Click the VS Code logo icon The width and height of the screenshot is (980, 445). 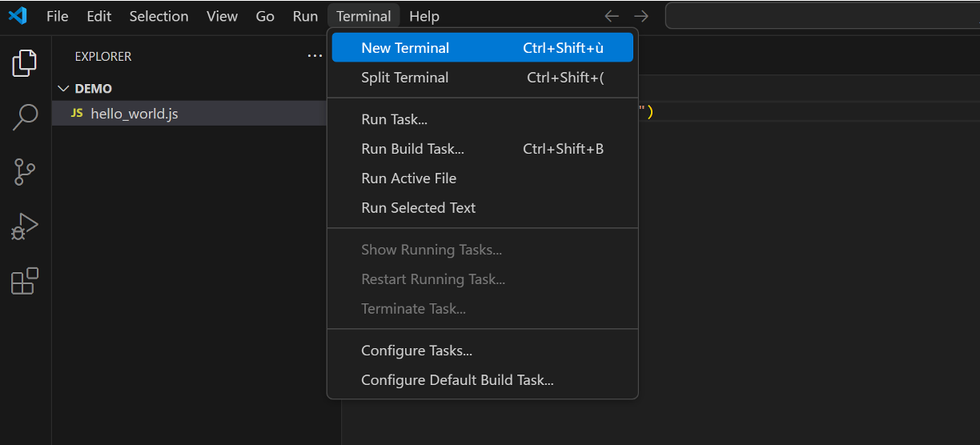[x=18, y=16]
